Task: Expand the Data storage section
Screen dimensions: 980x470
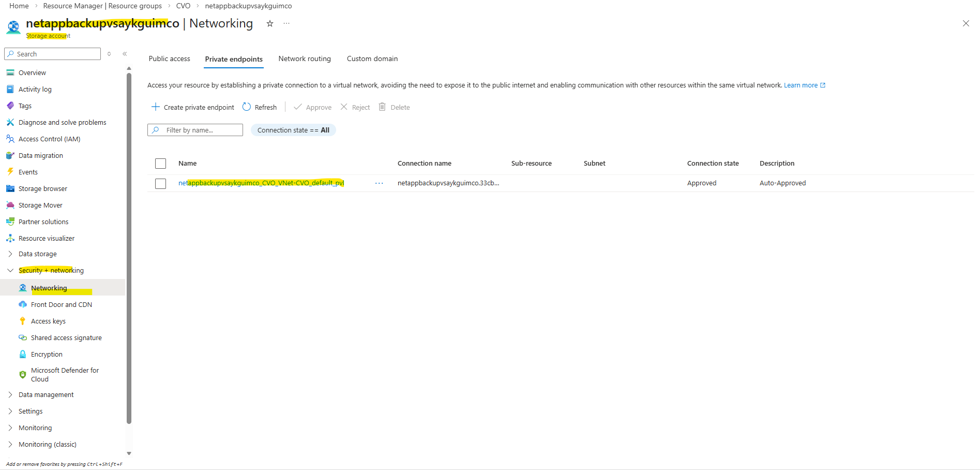Action: click(x=10, y=254)
